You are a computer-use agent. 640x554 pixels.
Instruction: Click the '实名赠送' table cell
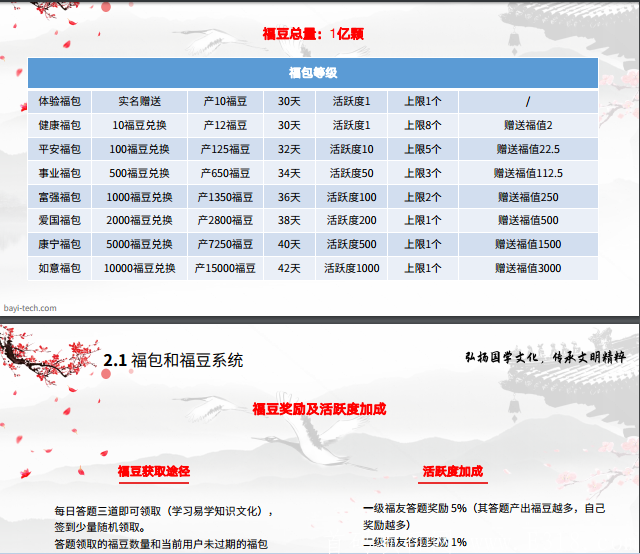click(140, 101)
